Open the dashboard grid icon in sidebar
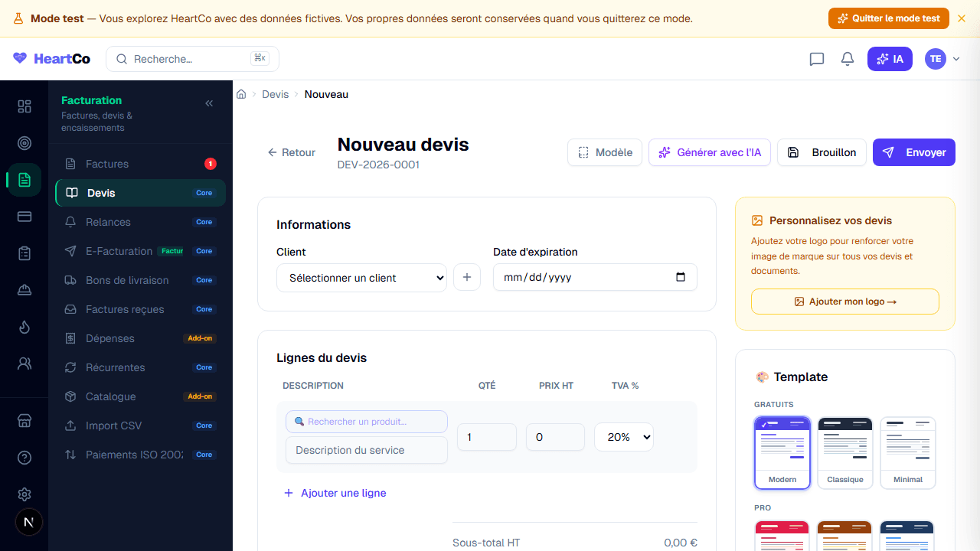Viewport: 980px width, 551px height. pos(24,106)
